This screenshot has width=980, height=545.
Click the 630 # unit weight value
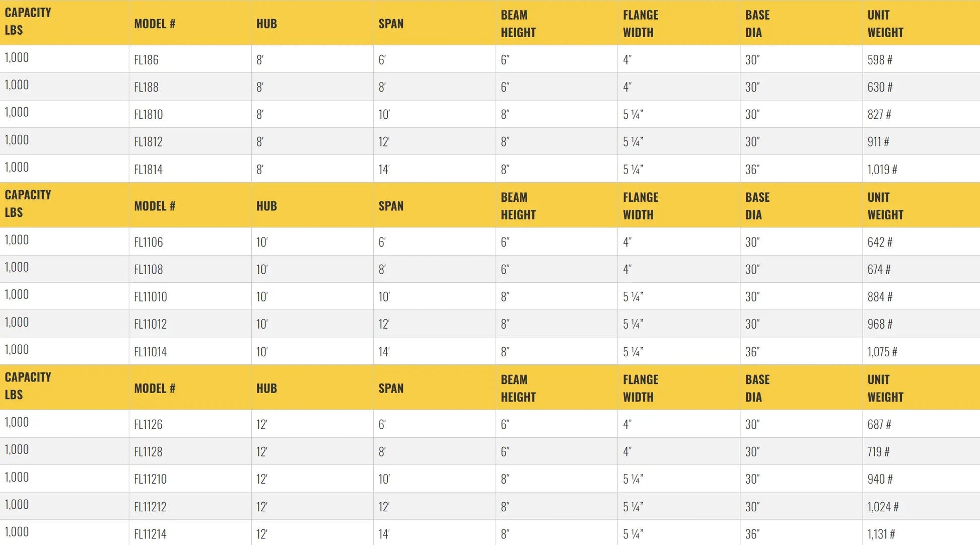tap(879, 87)
